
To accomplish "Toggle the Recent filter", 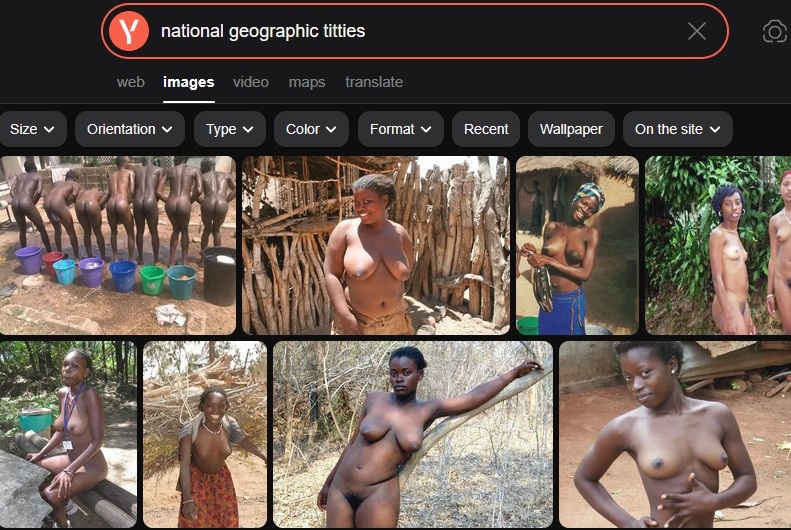I will click(x=486, y=129).
